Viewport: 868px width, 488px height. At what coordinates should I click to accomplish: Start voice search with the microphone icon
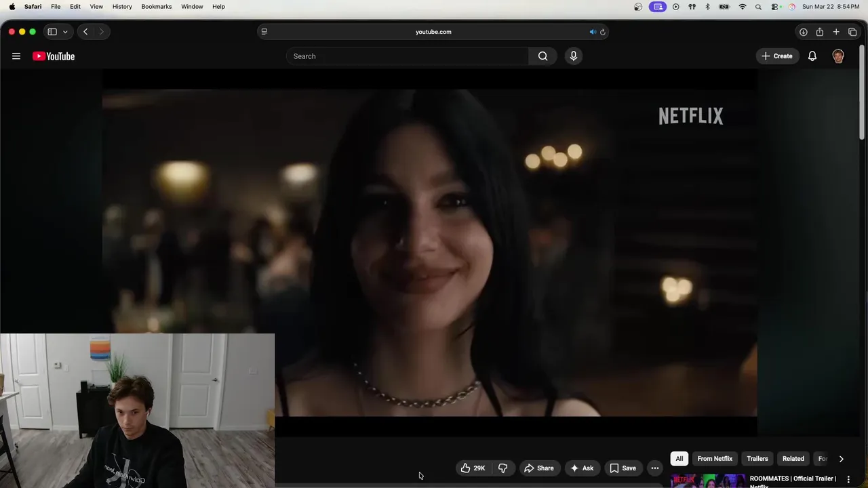tap(574, 56)
